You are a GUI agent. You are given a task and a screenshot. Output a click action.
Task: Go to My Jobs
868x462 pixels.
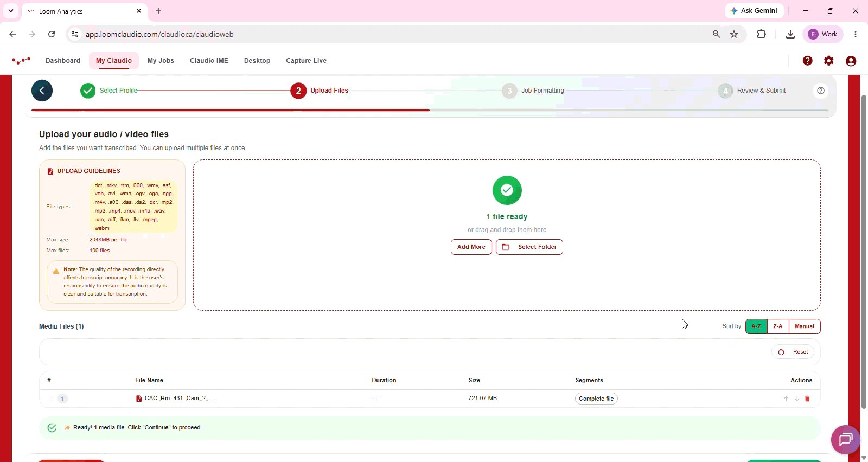[161, 61]
